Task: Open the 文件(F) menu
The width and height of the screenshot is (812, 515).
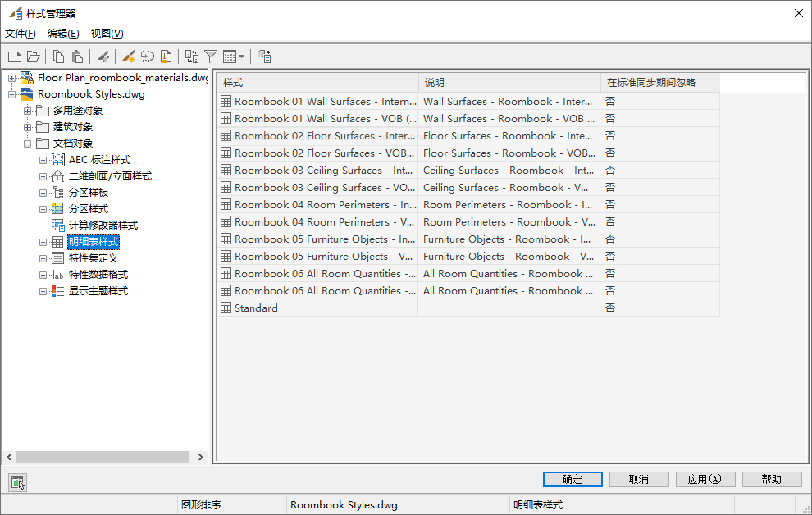Action: point(21,34)
